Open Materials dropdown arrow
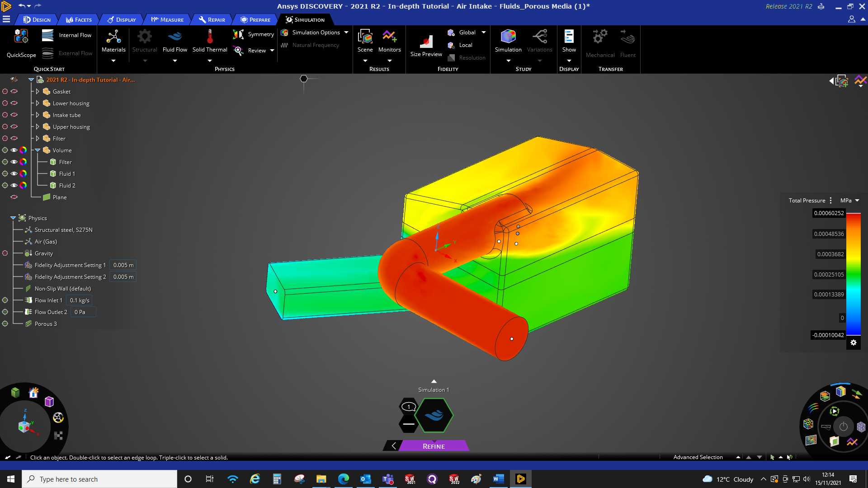 (113, 61)
